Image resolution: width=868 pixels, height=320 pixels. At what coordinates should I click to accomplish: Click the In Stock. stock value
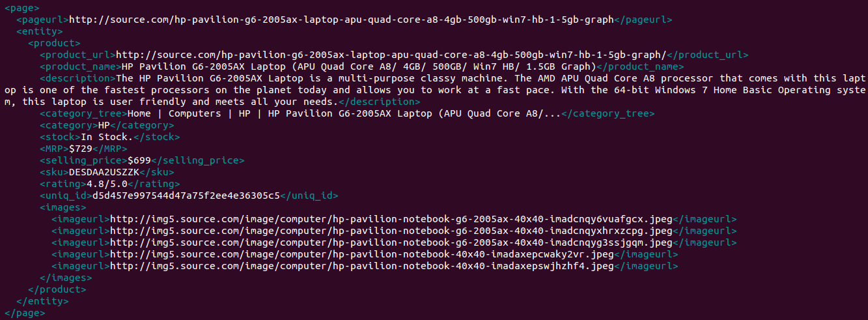(x=107, y=137)
